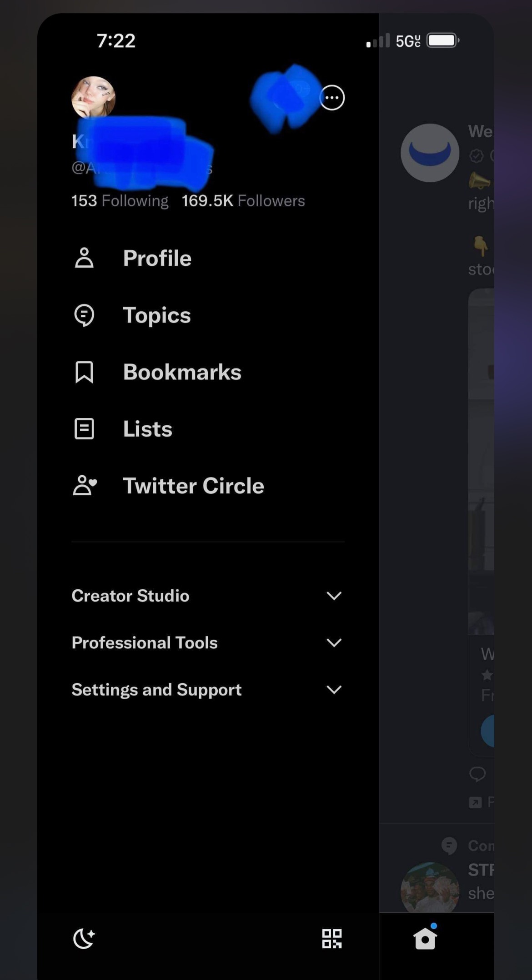Tap the topic bubble icon above the lower tweet

(449, 846)
